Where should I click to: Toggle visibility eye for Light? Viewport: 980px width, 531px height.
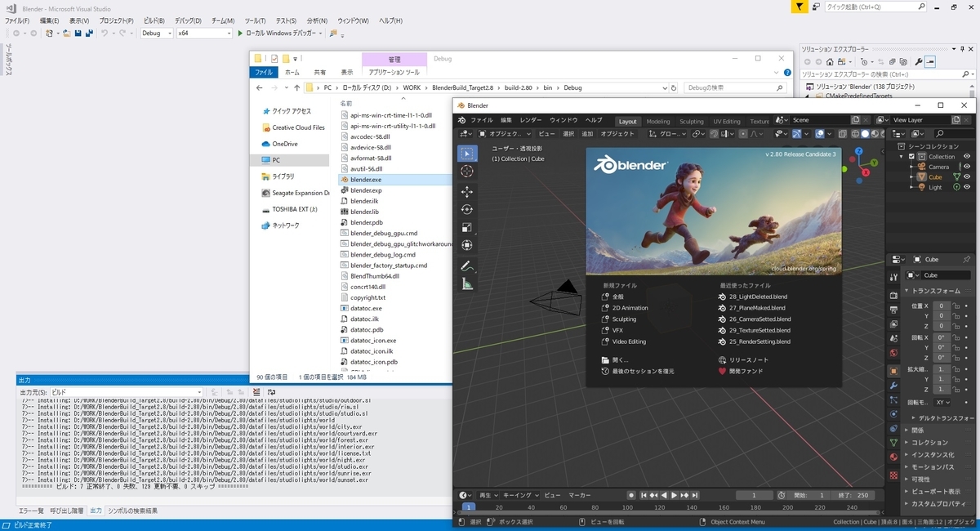click(x=967, y=187)
